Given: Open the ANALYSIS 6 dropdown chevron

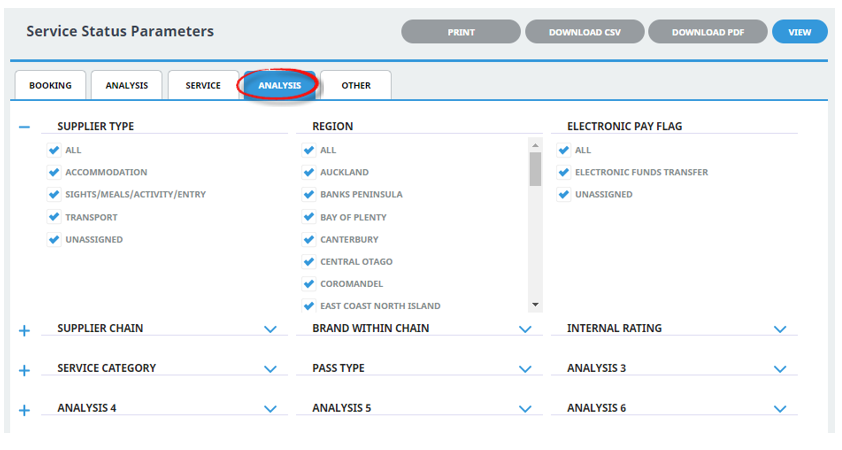Looking at the screenshot, I should click(x=780, y=409).
